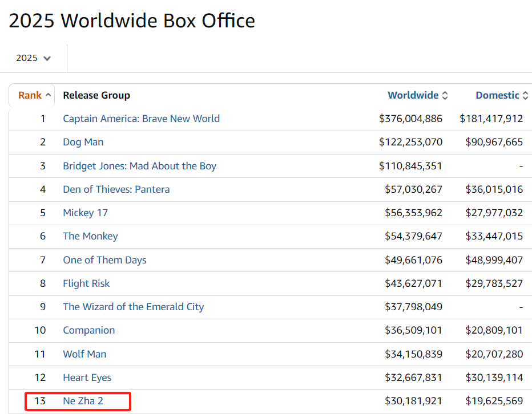This screenshot has width=532, height=414.
Task: Open the Mickey 17 link
Action: pyautogui.click(x=86, y=213)
